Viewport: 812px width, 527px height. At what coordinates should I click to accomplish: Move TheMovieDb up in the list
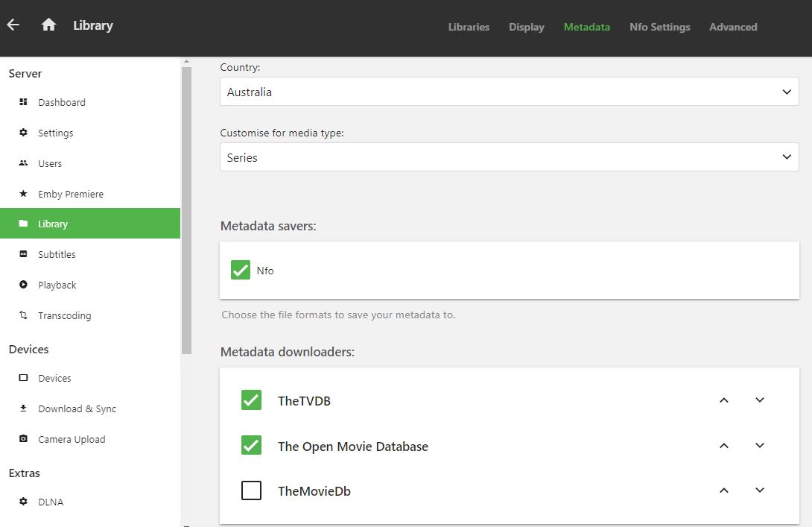pyautogui.click(x=723, y=490)
